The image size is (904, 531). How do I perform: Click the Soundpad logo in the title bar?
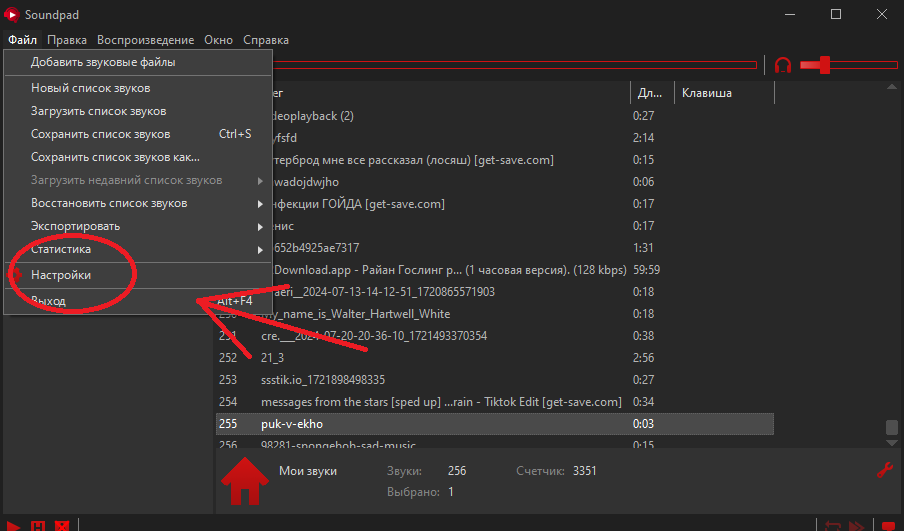[x=12, y=14]
